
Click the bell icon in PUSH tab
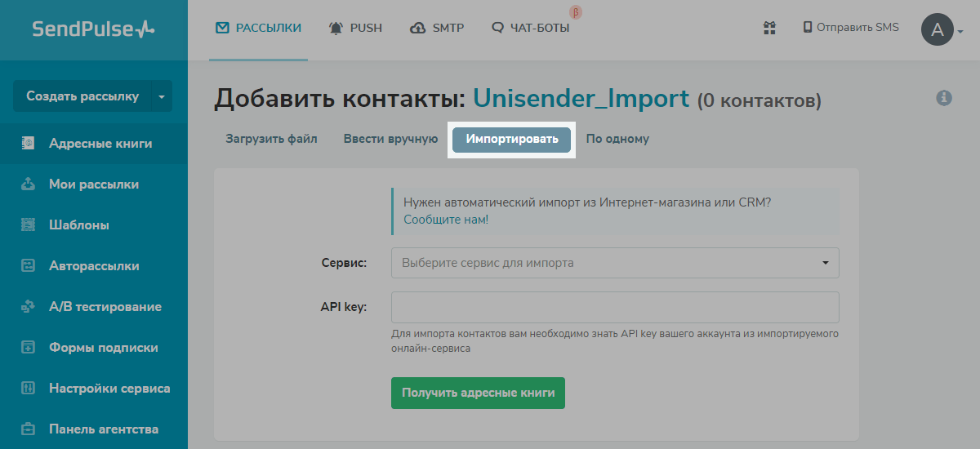(x=336, y=28)
